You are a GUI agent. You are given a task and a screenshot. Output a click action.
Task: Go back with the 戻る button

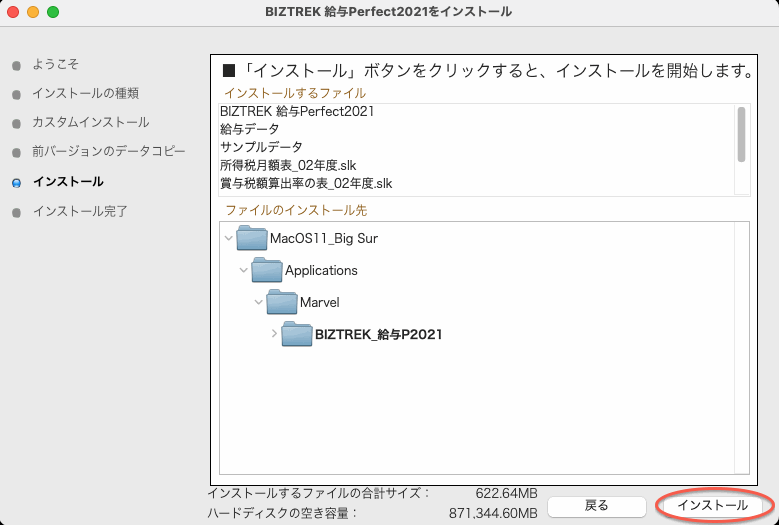coord(596,506)
